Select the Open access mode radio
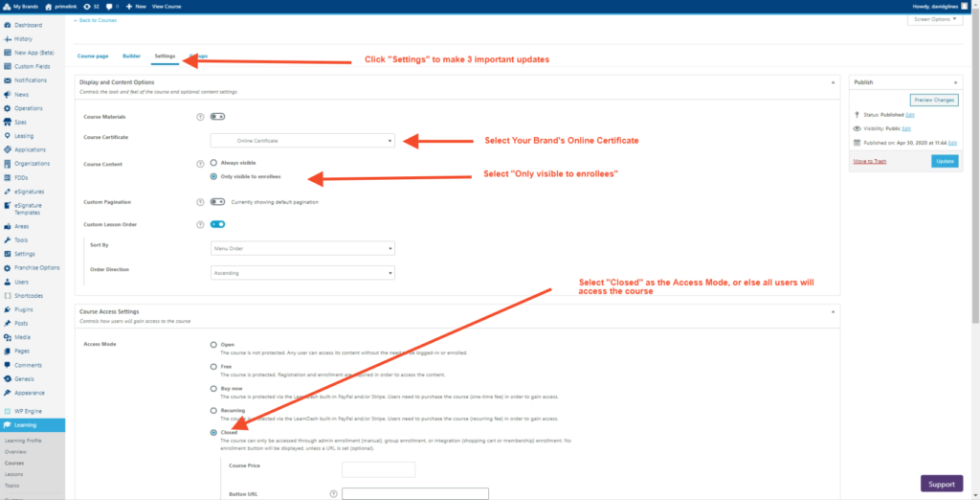Screen dimensions: 980x500 click(x=213, y=345)
